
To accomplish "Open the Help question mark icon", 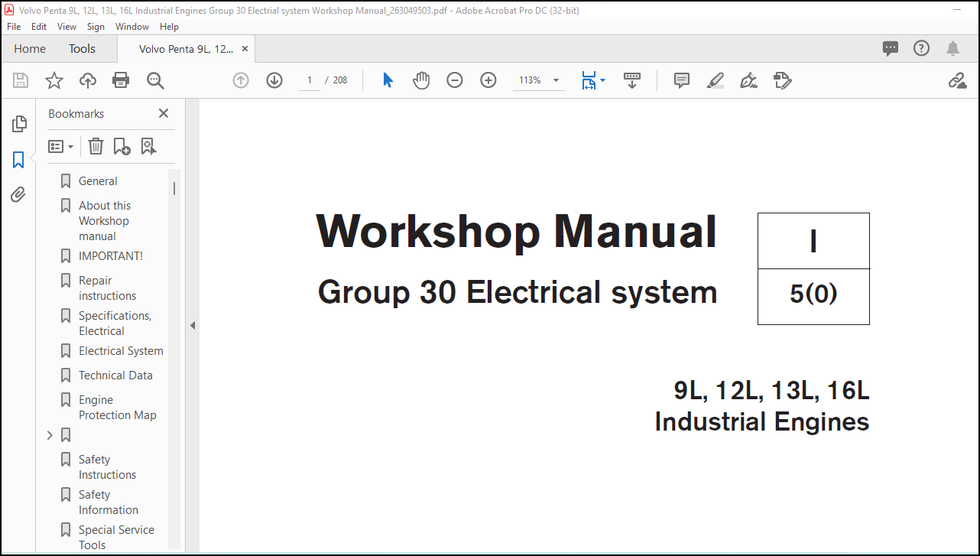I will [x=922, y=48].
